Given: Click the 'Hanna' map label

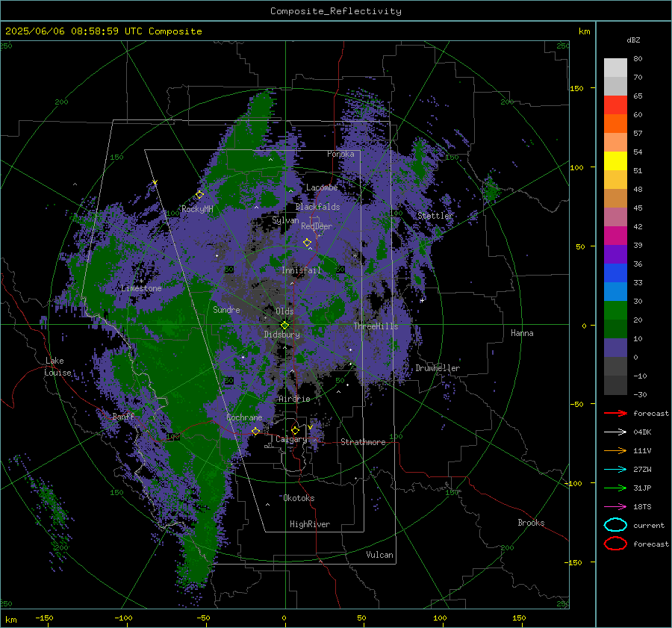Looking at the screenshot, I should click(x=522, y=333).
